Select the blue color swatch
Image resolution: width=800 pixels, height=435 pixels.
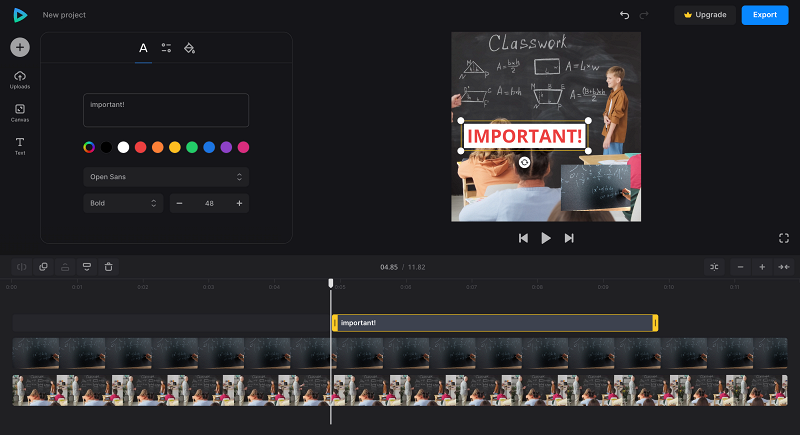click(209, 147)
